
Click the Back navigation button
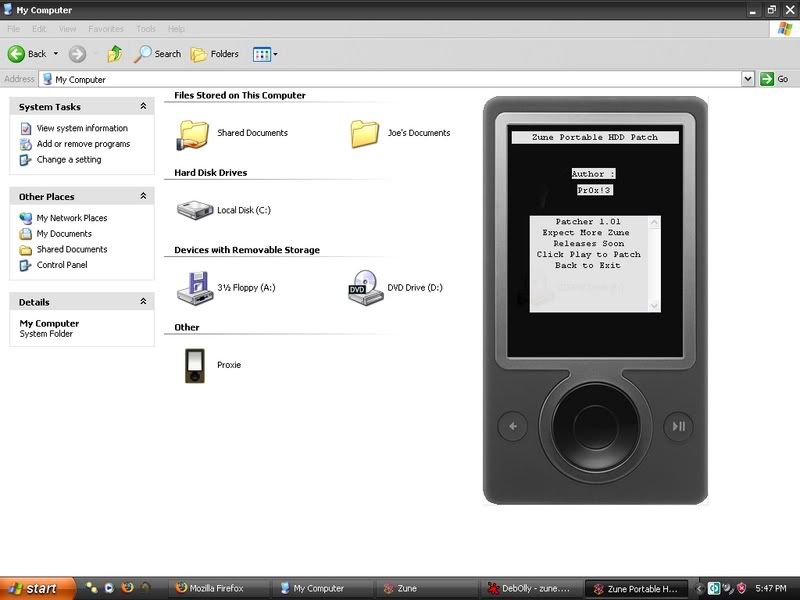pos(27,54)
